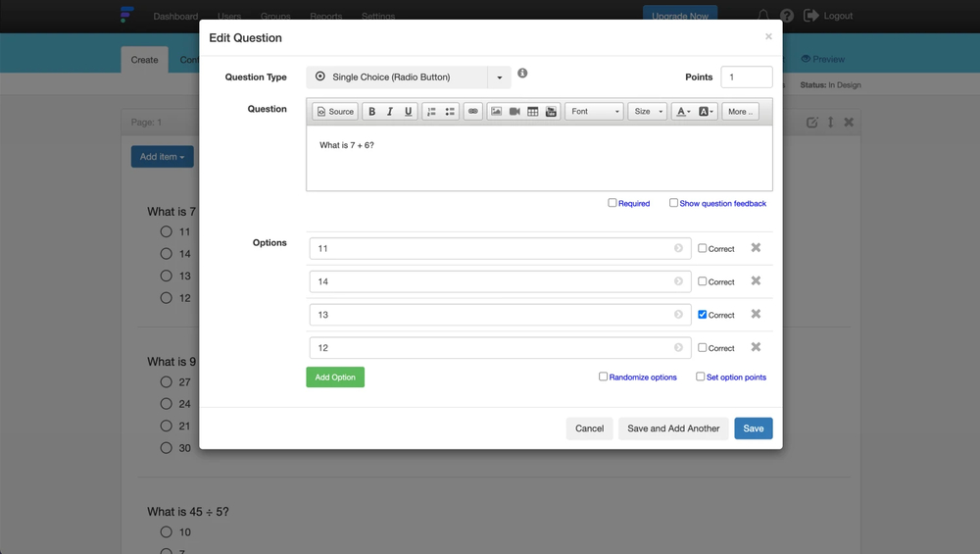Open Single Choice question type selector

(x=397, y=76)
